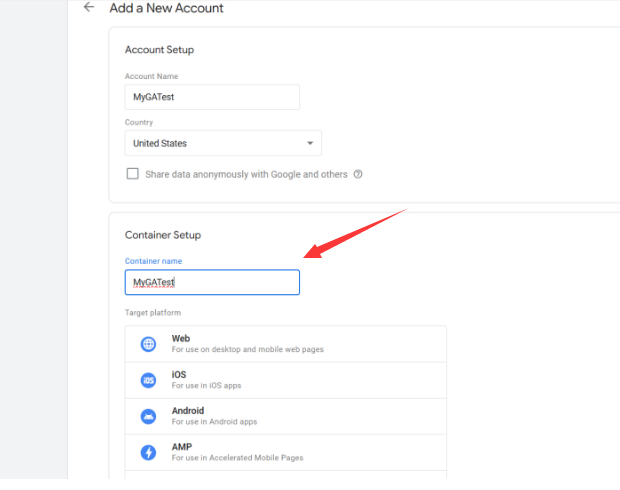Click the Add a New Account page title
Screen dimensions: 620x490
[x=166, y=8]
